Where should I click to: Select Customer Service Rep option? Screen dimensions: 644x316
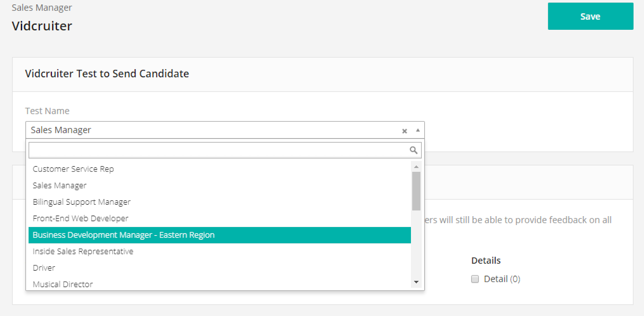[220, 169]
